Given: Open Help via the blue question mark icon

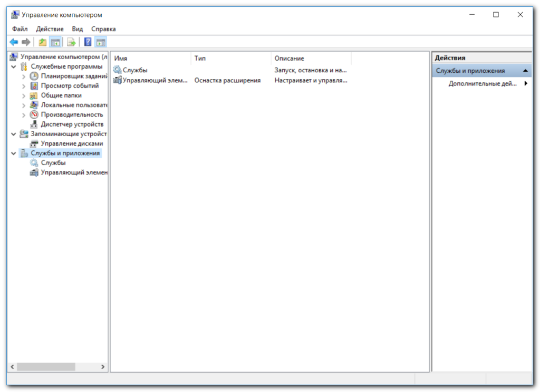Looking at the screenshot, I should (x=88, y=42).
